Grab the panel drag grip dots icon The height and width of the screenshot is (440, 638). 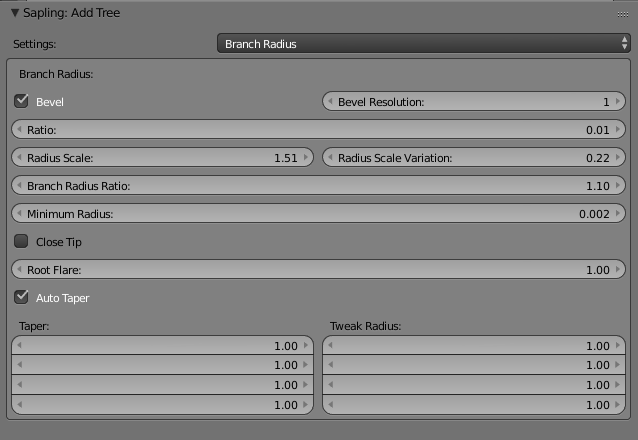tap(623, 14)
